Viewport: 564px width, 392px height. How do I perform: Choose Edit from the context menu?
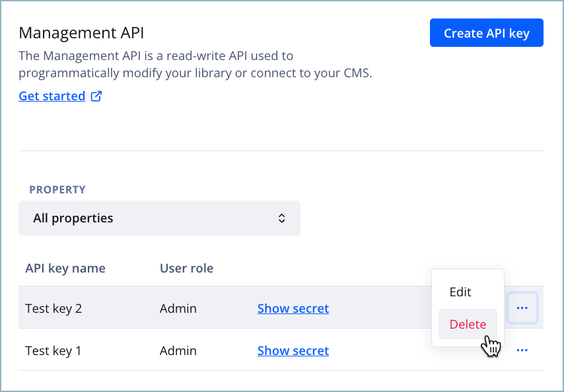(x=460, y=292)
